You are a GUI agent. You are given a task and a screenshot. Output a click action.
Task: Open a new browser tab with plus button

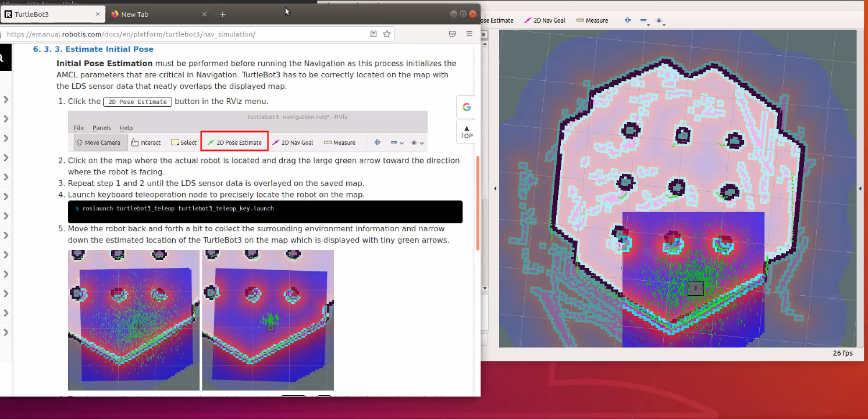click(222, 14)
